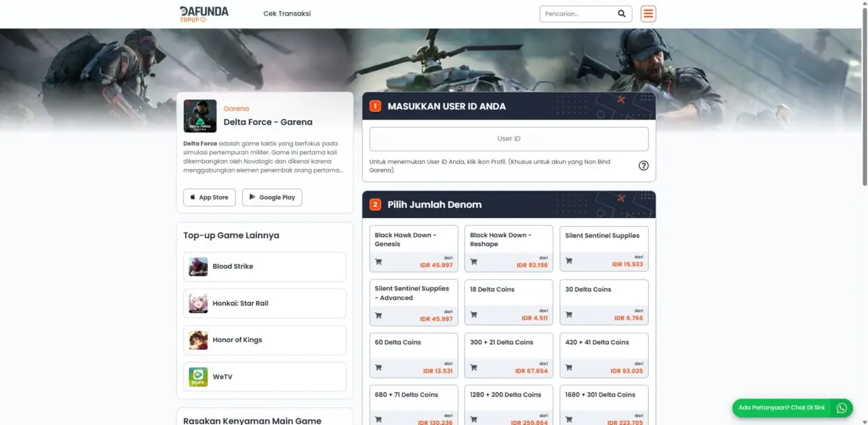Screen dimensions: 868x425
Task: Click the Delta Force game thumbnail
Action: tap(200, 116)
